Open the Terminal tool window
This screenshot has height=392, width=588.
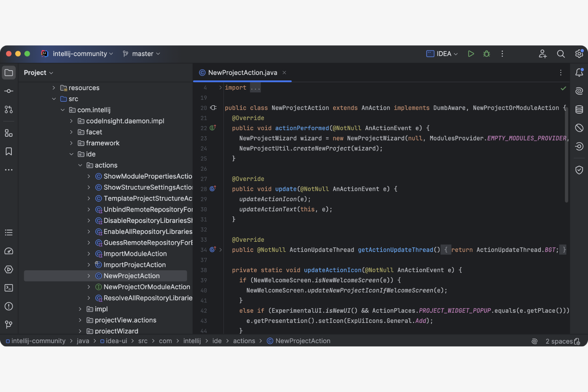pyautogui.click(x=9, y=288)
